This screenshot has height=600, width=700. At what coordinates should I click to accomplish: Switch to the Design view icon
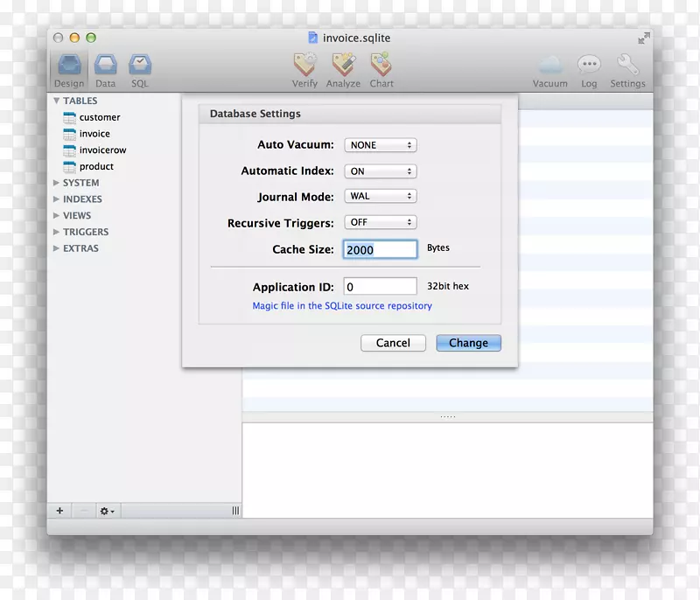click(x=69, y=66)
